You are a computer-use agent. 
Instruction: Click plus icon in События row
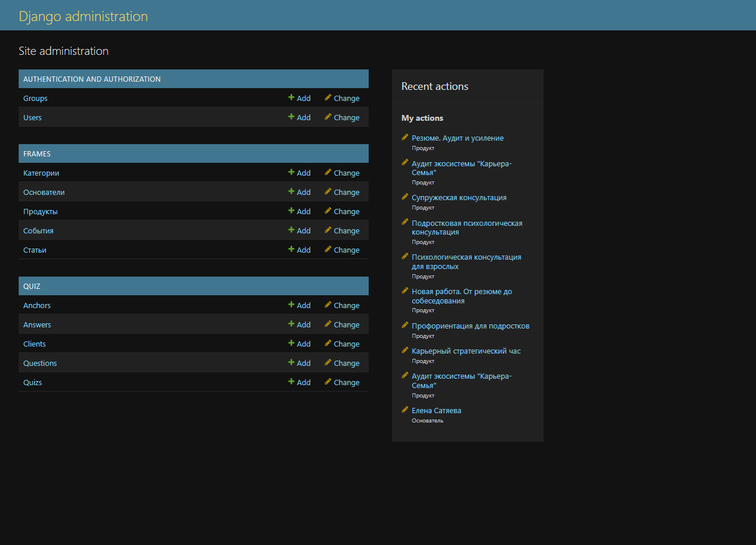coord(291,230)
